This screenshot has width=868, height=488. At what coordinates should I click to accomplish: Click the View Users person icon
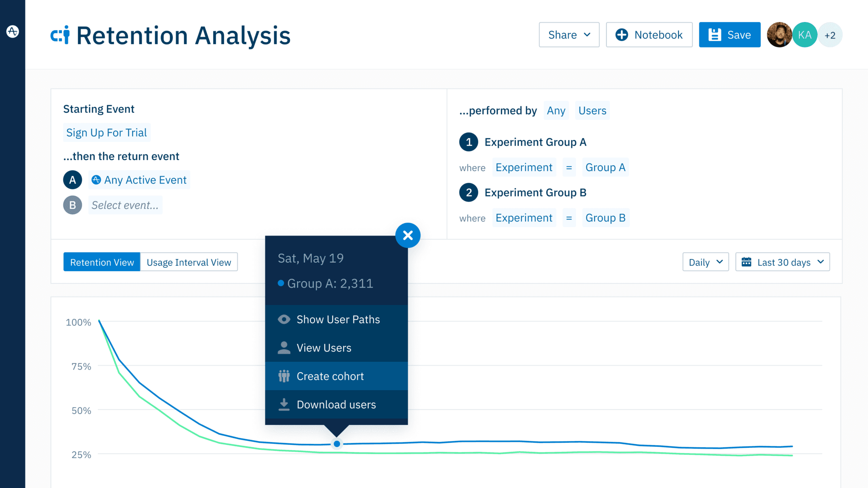284,348
